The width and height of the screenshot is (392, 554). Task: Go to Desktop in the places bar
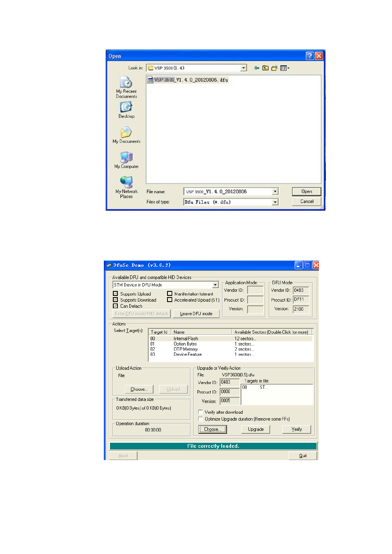(126, 110)
